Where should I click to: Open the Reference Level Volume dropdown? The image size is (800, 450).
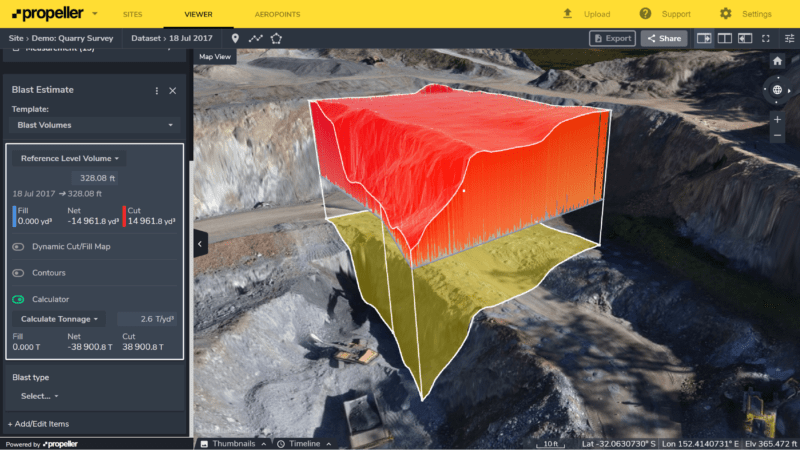click(x=69, y=158)
